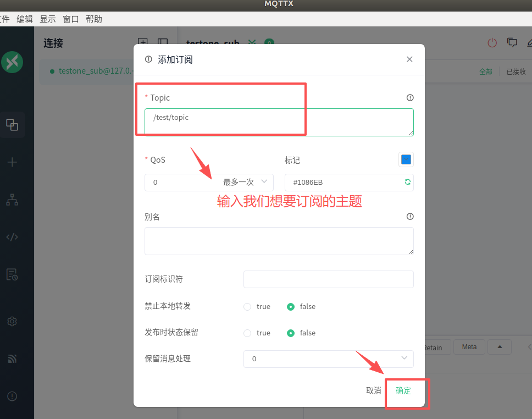Open the Connections icon in sidebar
Screen dimensions: 532x419
pyautogui.click(x=12, y=125)
